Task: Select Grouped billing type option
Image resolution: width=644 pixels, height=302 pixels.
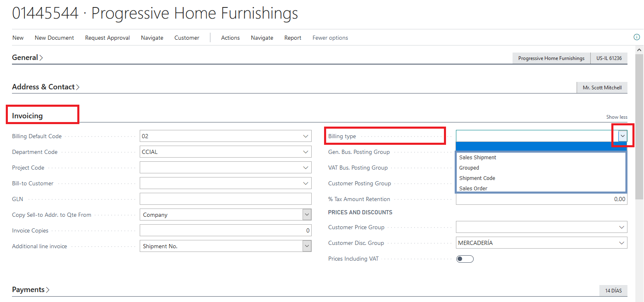Action: pyautogui.click(x=541, y=168)
